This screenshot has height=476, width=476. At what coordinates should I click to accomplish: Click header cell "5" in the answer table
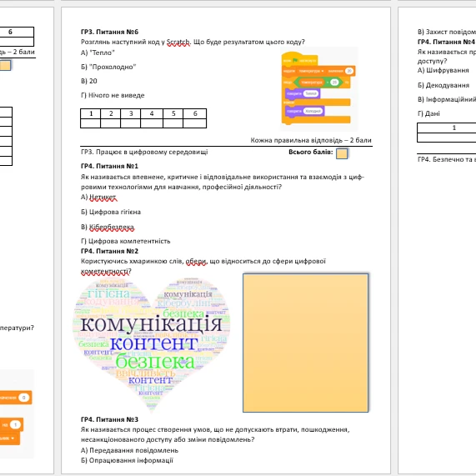click(x=173, y=113)
